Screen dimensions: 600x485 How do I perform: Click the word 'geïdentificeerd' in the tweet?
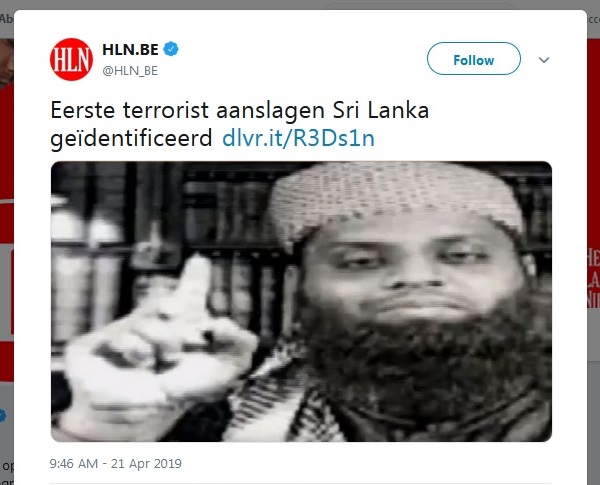point(131,138)
